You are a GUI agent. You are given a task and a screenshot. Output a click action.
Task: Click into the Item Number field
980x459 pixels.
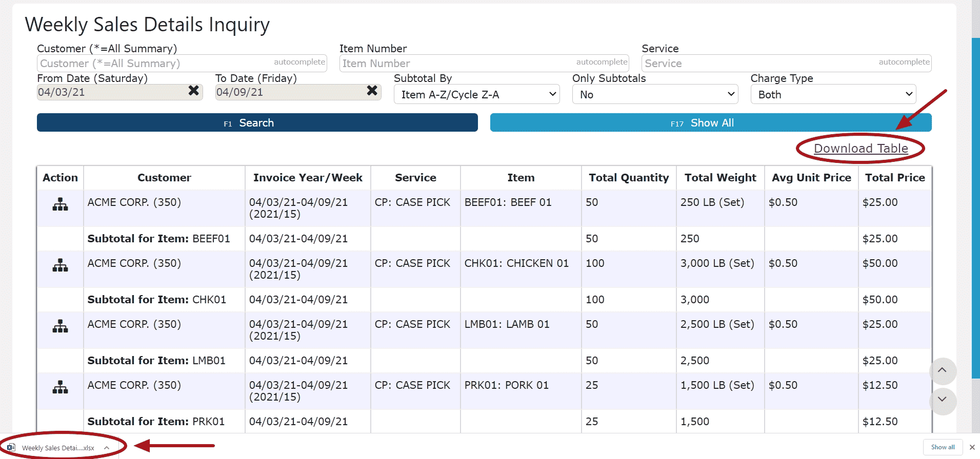(x=456, y=64)
